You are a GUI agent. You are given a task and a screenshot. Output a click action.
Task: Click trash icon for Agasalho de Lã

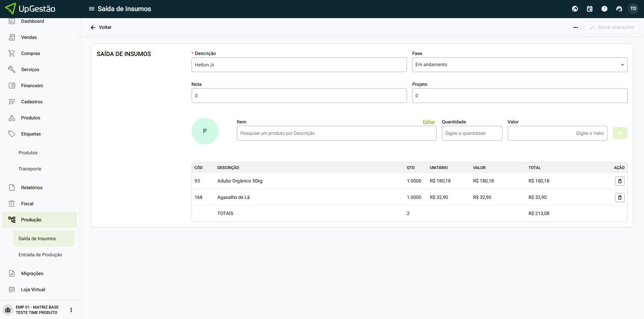(620, 198)
